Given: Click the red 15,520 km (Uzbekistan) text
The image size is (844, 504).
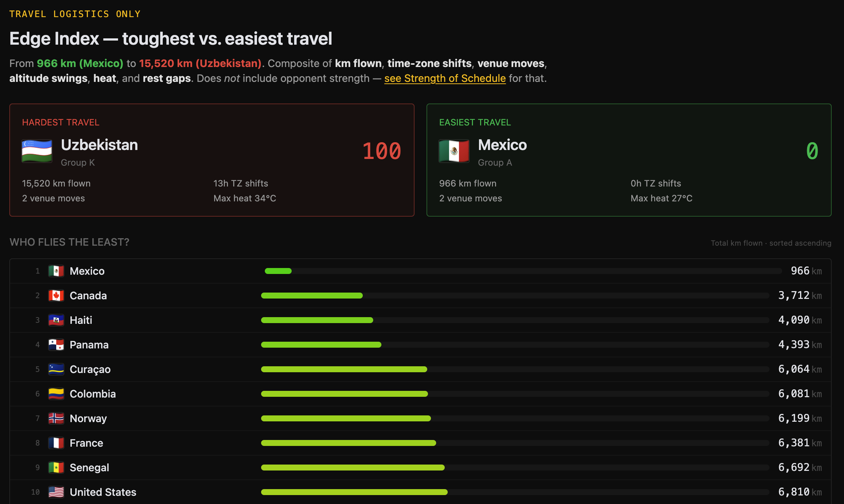Looking at the screenshot, I should coord(200,63).
